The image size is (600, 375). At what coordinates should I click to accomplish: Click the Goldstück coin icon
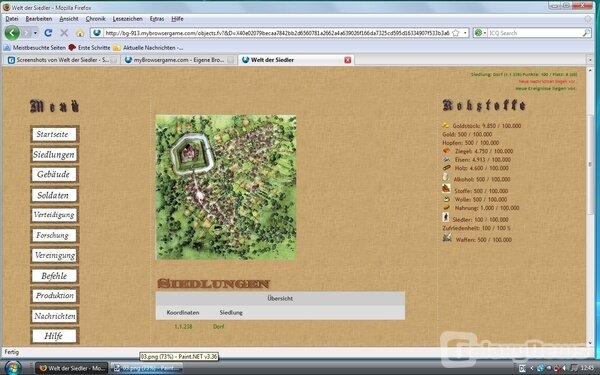[445, 125]
